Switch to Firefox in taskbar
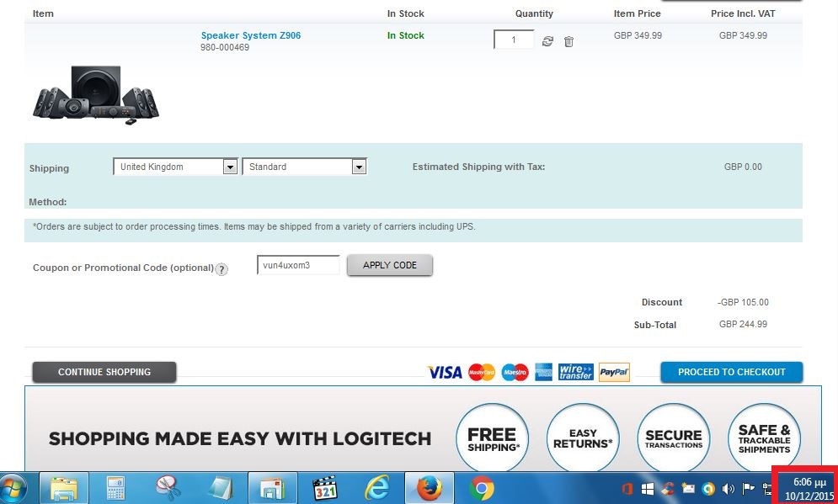 [430, 489]
